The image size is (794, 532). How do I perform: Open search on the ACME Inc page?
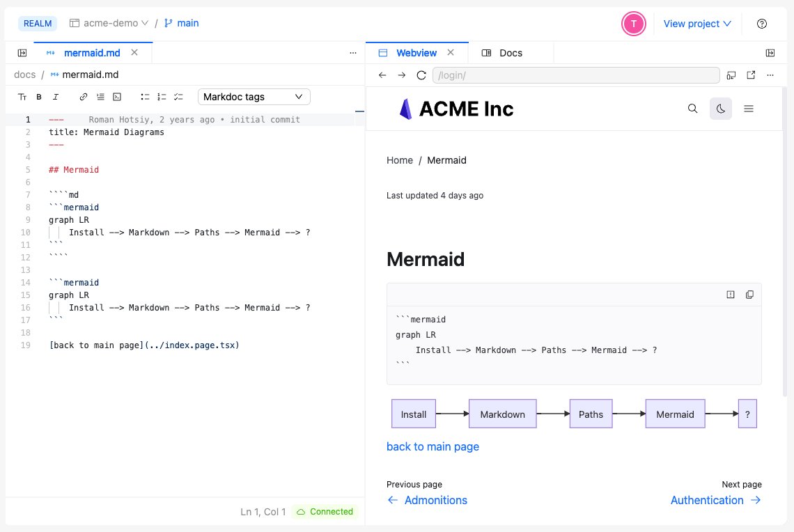[x=693, y=109]
